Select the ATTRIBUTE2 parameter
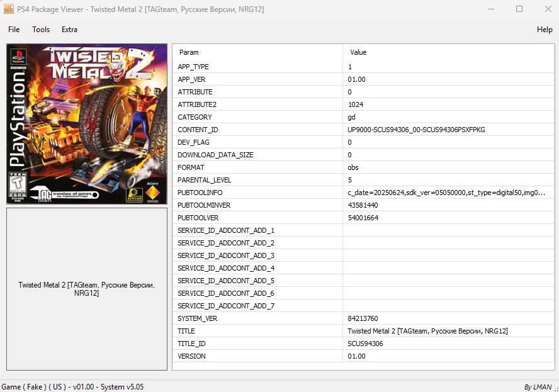Image resolution: width=559 pixels, height=392 pixels. click(x=197, y=104)
